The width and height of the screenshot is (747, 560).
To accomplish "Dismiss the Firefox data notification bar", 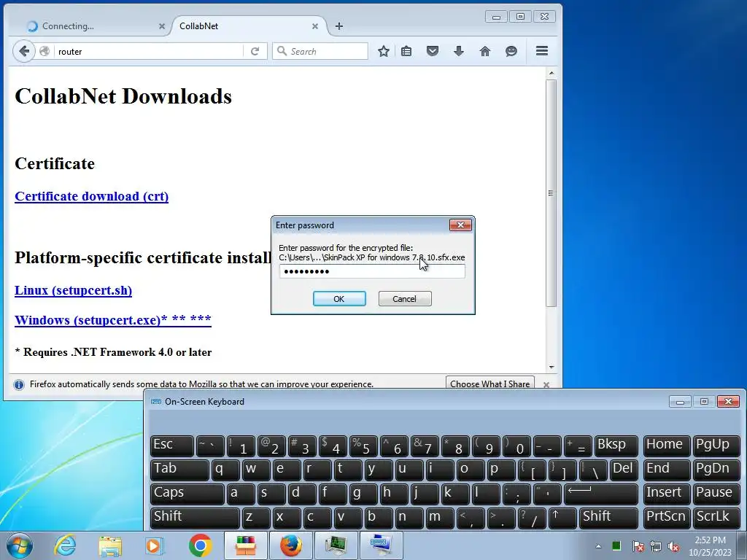I will (546, 384).
